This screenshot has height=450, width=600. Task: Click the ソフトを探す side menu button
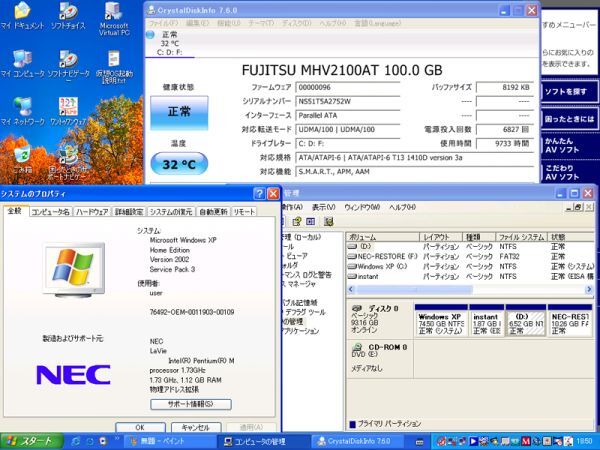tap(569, 91)
